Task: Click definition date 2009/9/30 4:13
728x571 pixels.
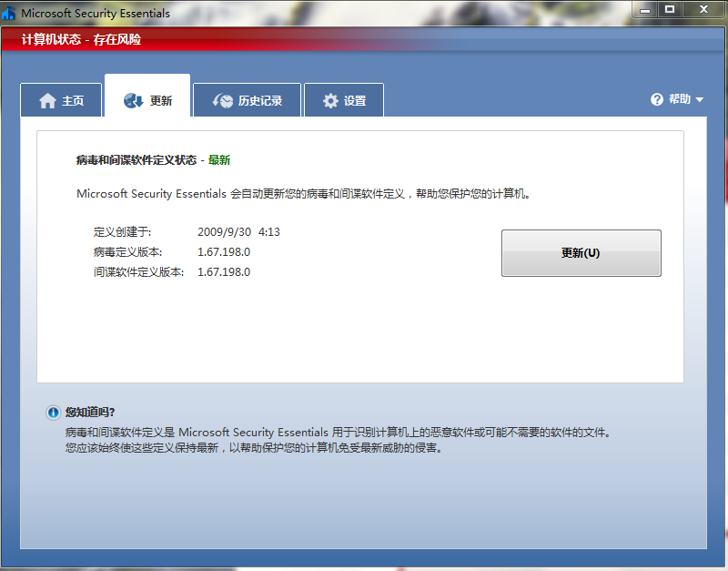Action: click(238, 232)
